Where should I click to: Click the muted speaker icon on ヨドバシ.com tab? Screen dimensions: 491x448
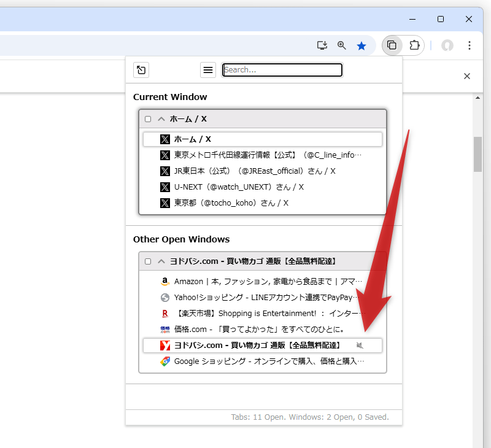pos(360,346)
